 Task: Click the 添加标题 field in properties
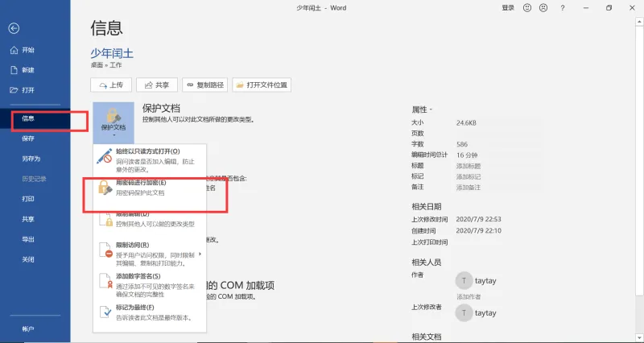(469, 166)
